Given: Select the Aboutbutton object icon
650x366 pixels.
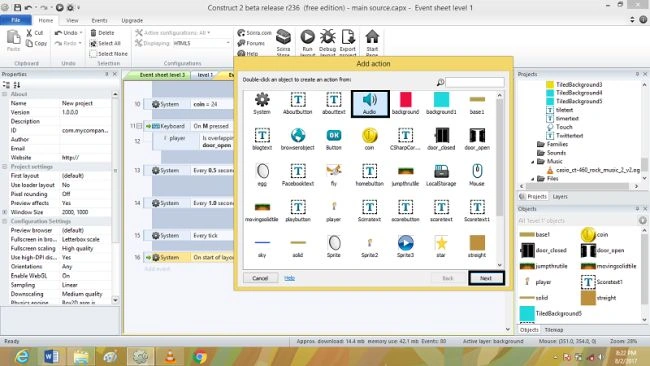Looking at the screenshot, I should [298, 103].
